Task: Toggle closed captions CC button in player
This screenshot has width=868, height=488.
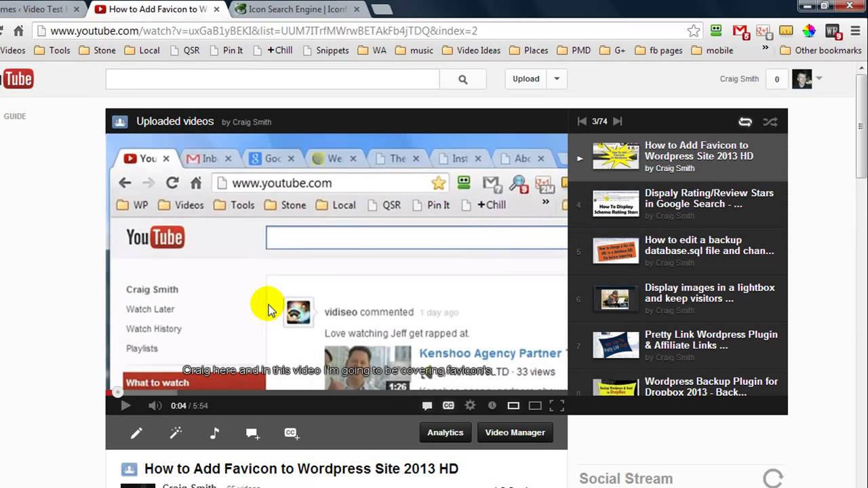Action: pos(448,405)
